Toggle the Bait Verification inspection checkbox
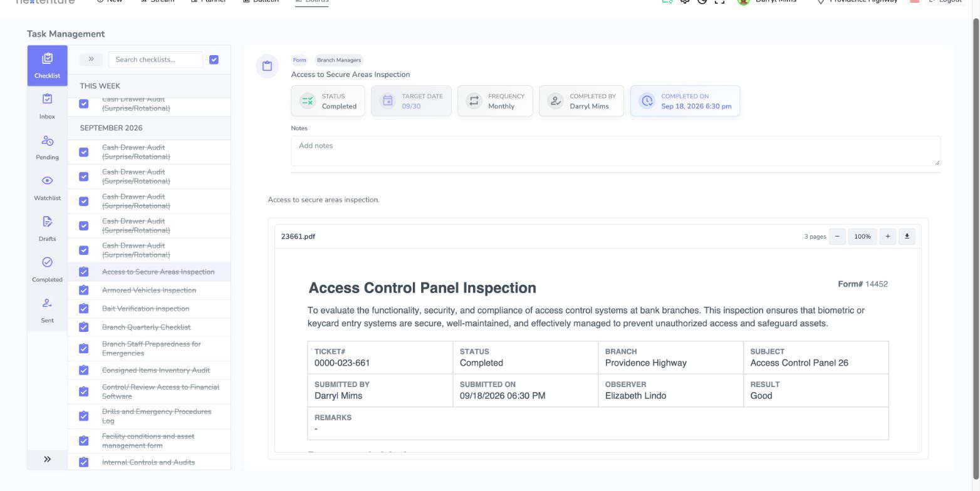This screenshot has height=491, width=980. pyautogui.click(x=84, y=309)
